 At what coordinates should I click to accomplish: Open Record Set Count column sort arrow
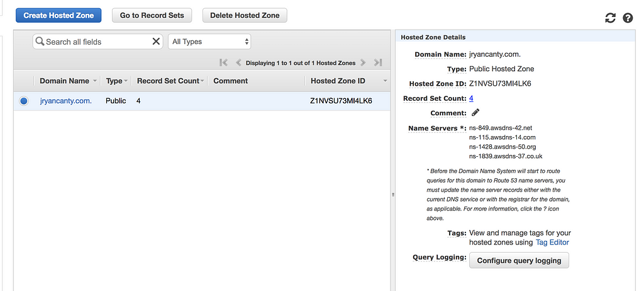(202, 81)
